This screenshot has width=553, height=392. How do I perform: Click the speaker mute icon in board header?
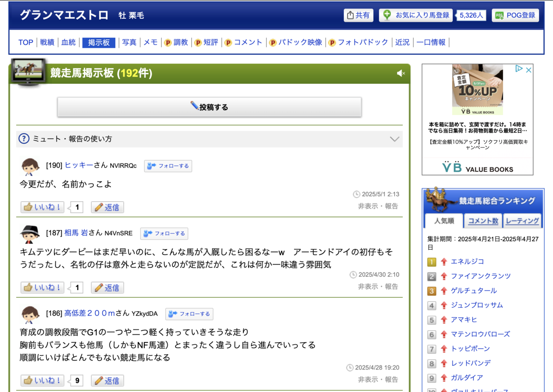click(401, 73)
